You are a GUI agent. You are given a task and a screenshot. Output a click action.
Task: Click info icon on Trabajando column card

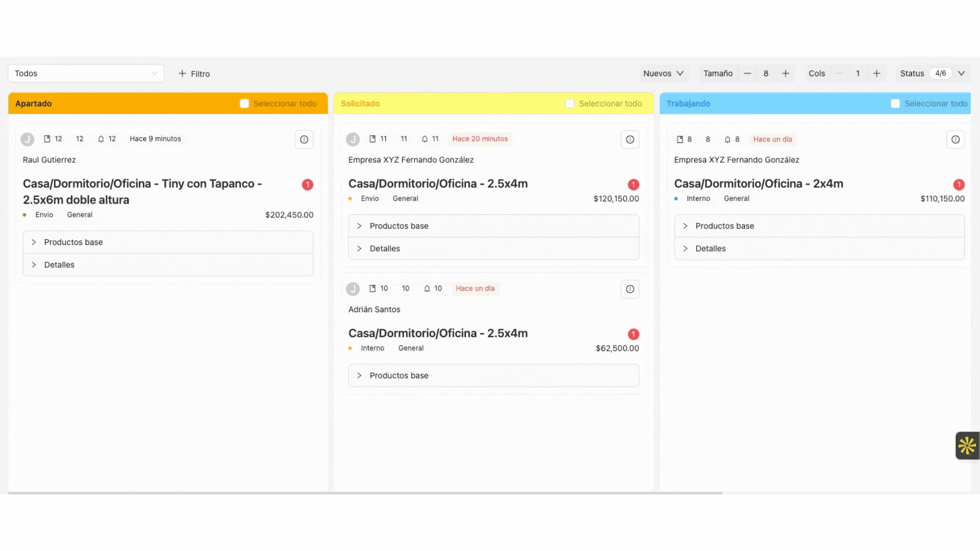click(x=955, y=139)
